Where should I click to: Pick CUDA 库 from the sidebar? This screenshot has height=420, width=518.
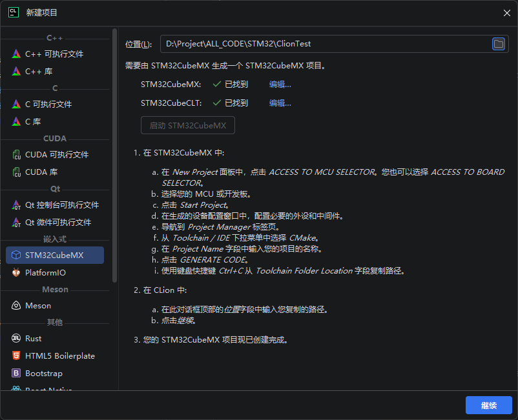(41, 172)
